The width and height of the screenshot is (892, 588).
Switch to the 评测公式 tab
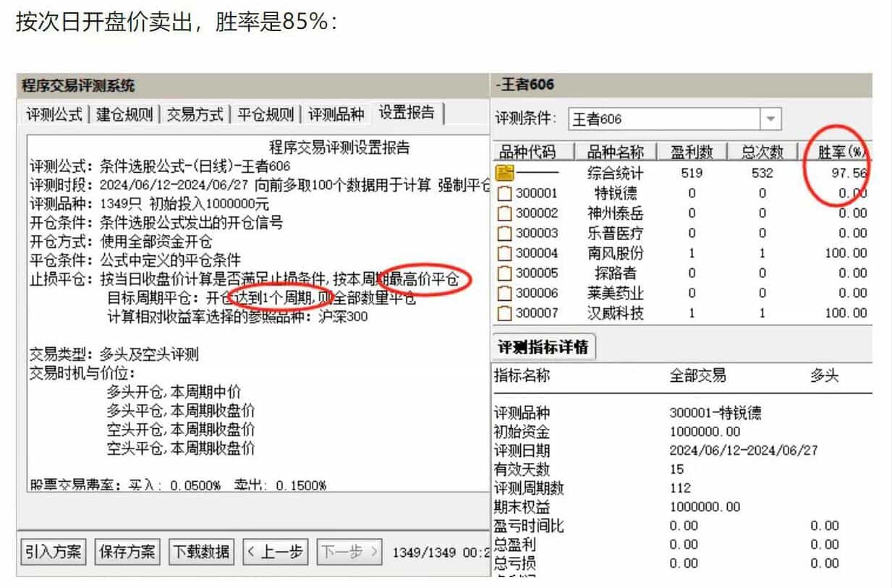54,114
